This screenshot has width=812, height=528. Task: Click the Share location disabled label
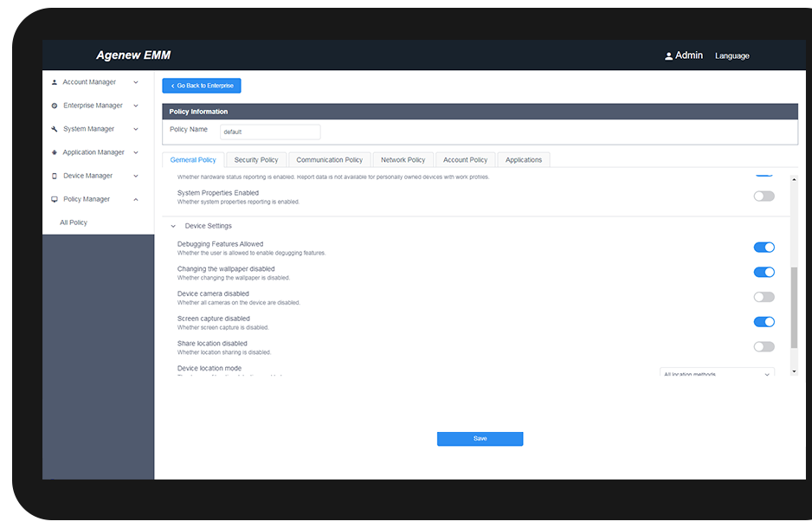click(212, 344)
